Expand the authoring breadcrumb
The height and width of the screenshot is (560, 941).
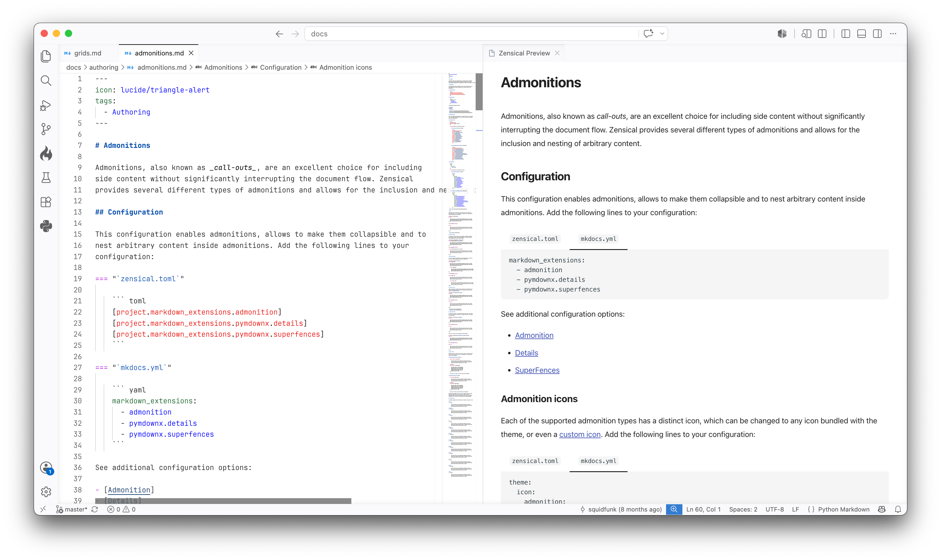pos(104,67)
